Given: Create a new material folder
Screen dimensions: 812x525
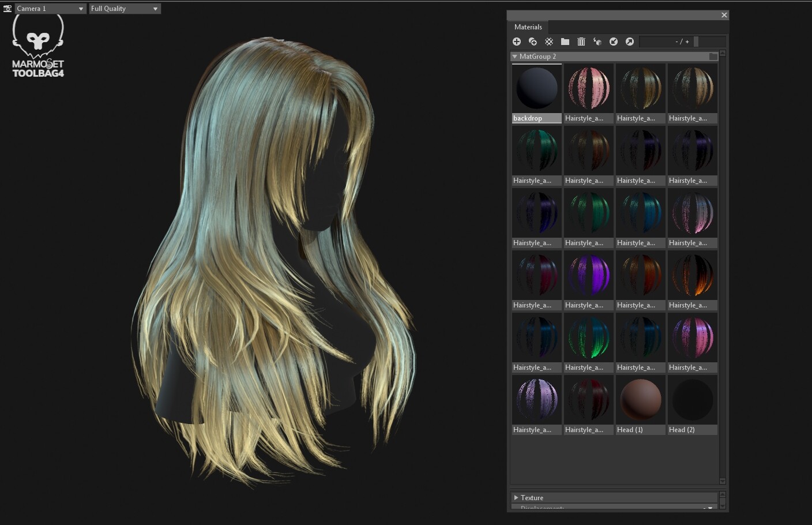Looking at the screenshot, I should coord(565,42).
